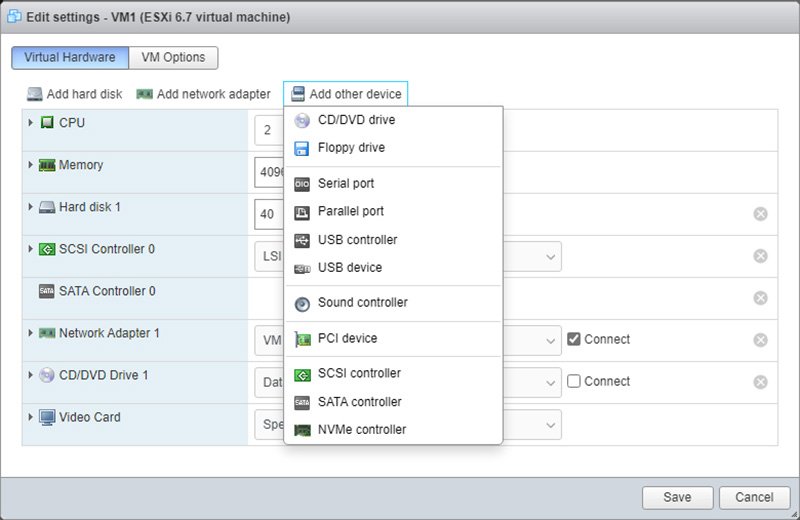Screen dimensions: 800x520
Task: Expand the CPU settings row
Action: pos(31,123)
